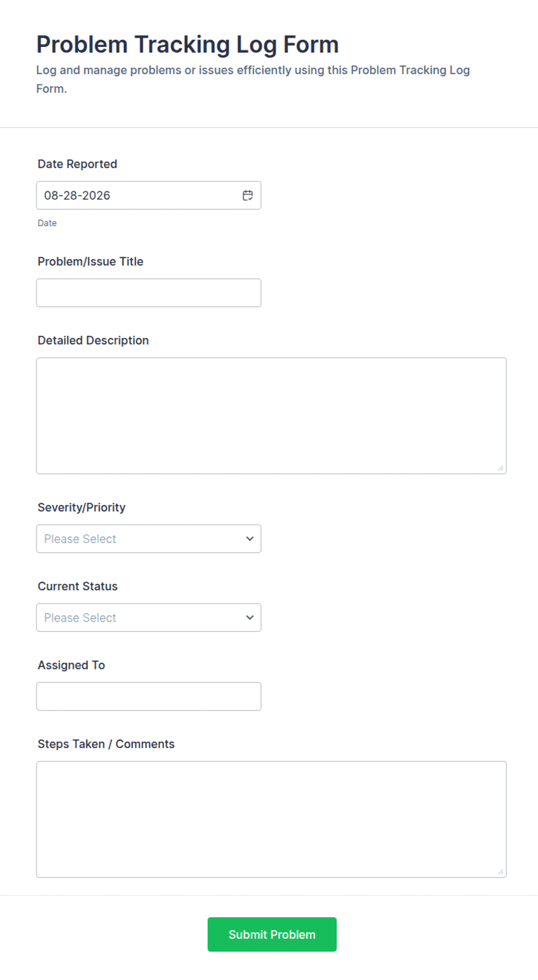Click the Date Reported label
Viewport: 538px width, 980px height.
[78, 164]
